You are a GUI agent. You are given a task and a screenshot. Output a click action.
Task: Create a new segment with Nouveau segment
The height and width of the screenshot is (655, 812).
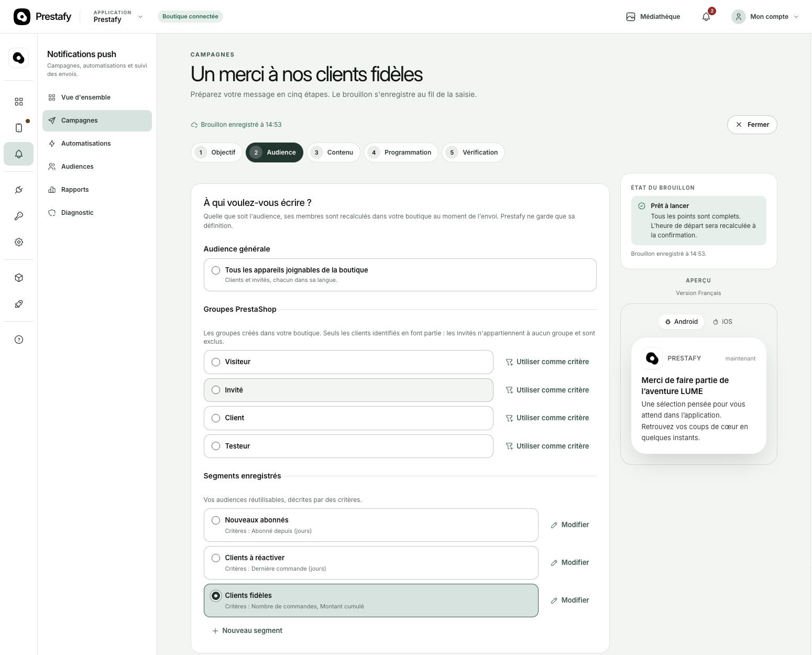tap(247, 631)
